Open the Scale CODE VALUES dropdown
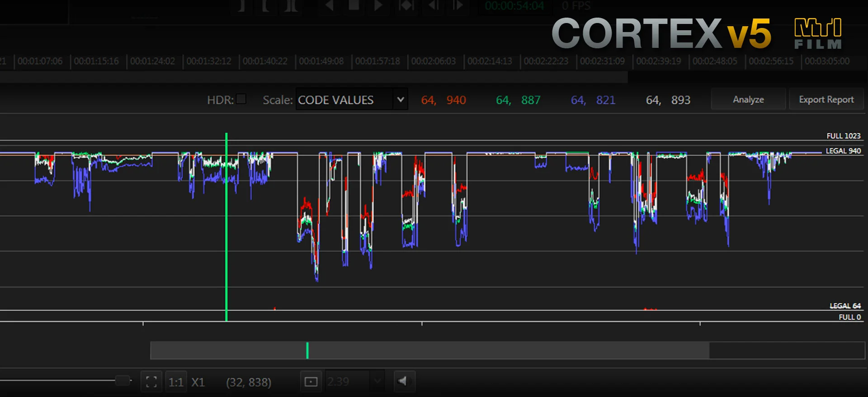This screenshot has height=397, width=868. (352, 99)
